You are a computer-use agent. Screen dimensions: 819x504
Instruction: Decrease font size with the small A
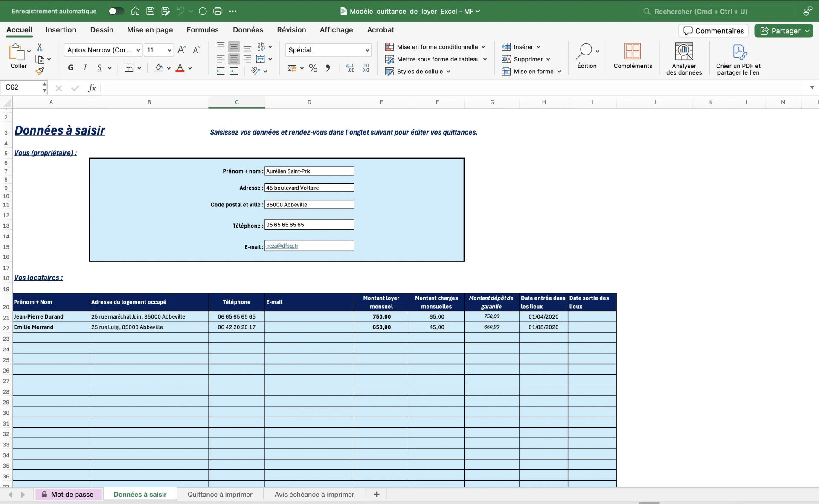pyautogui.click(x=196, y=50)
